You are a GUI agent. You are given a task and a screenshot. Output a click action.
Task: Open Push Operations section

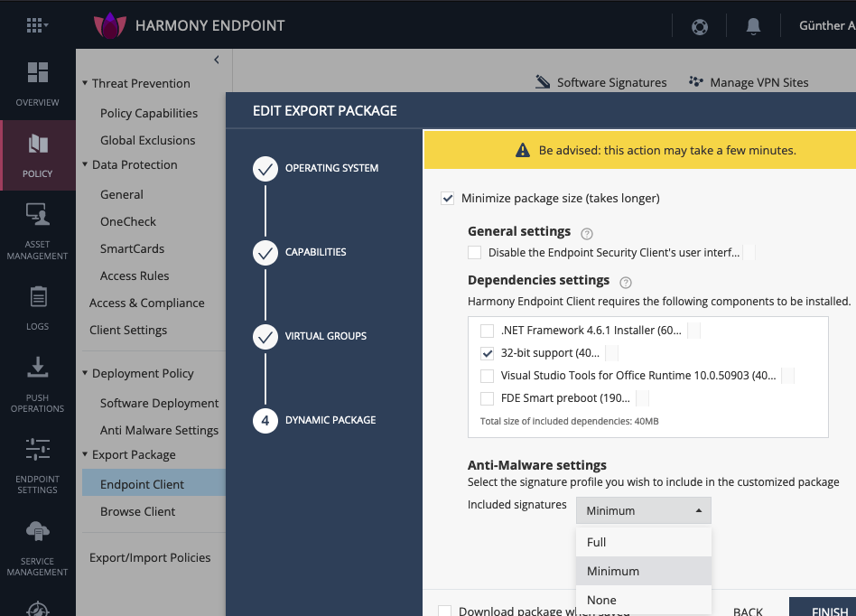[37, 384]
